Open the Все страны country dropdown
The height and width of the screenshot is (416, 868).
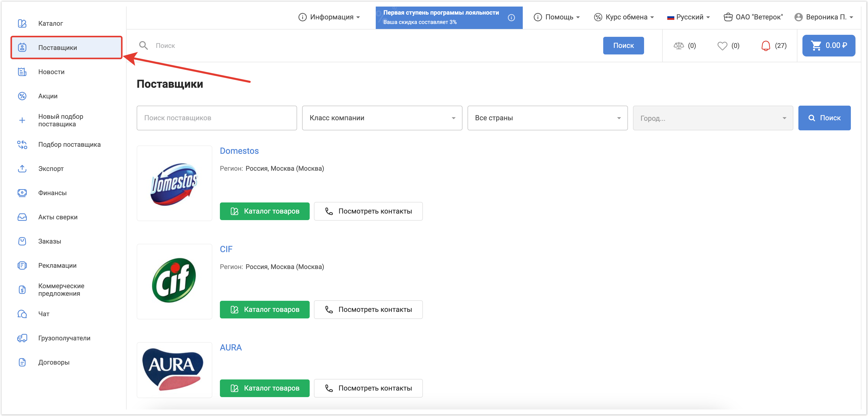[x=547, y=118]
